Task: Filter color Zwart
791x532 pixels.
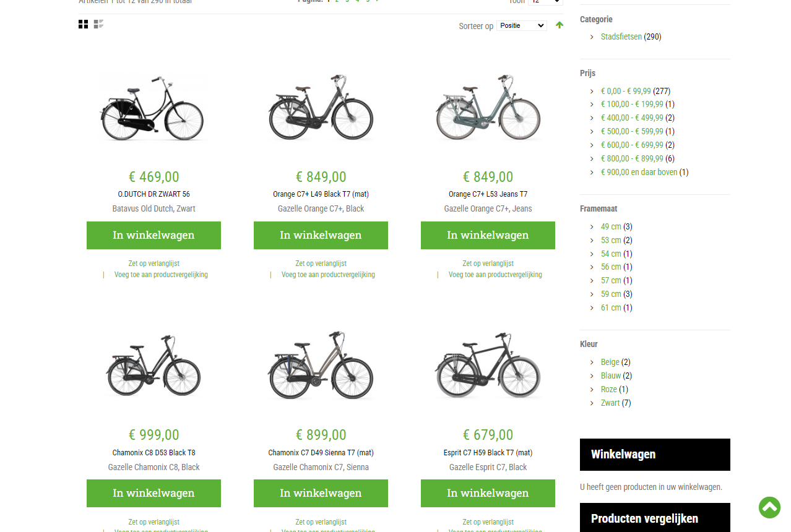Action: [x=610, y=403]
